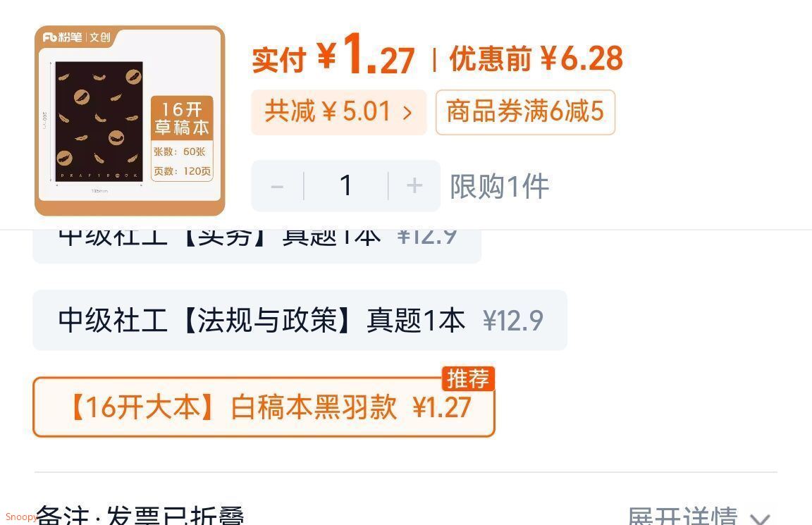Tap the 16开草稿本 label on product image

coord(182,118)
